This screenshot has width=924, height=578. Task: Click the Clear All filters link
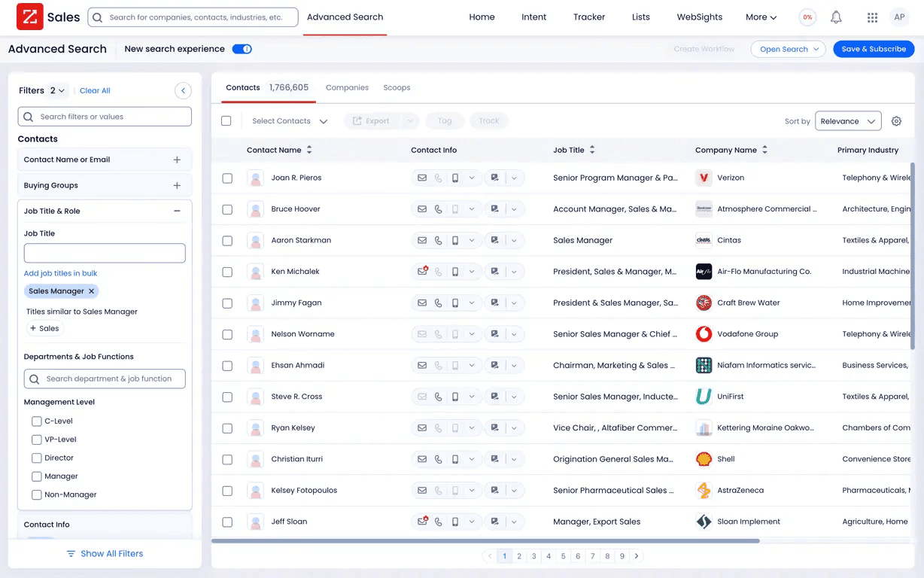click(95, 90)
